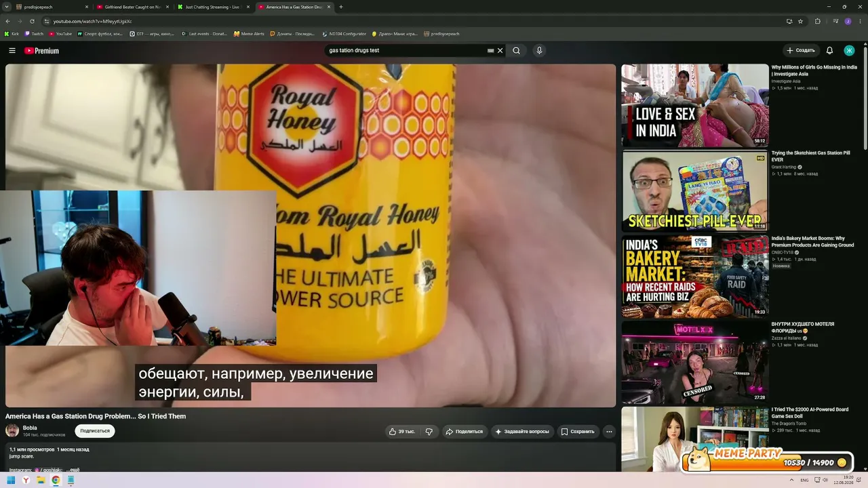Close the 'Girlfriend Beater Caught' tab

point(167,7)
